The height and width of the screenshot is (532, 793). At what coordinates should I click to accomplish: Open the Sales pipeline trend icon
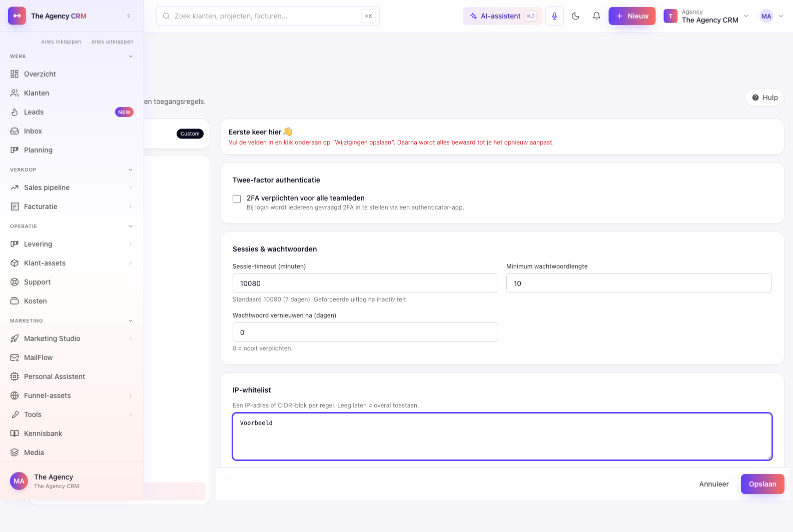(15, 187)
